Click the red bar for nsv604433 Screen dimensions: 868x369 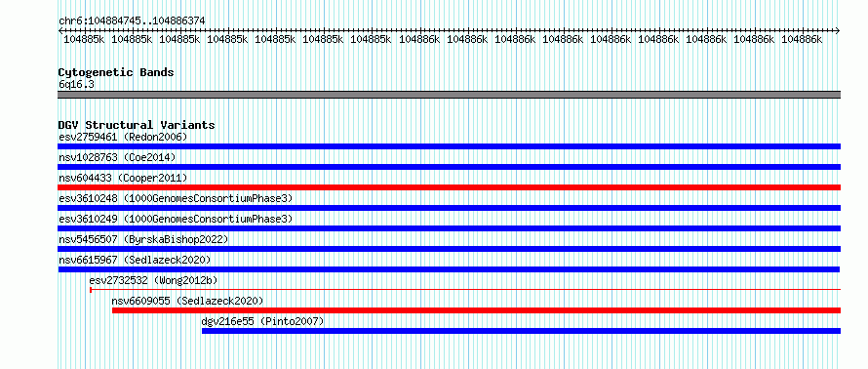pyautogui.click(x=449, y=187)
